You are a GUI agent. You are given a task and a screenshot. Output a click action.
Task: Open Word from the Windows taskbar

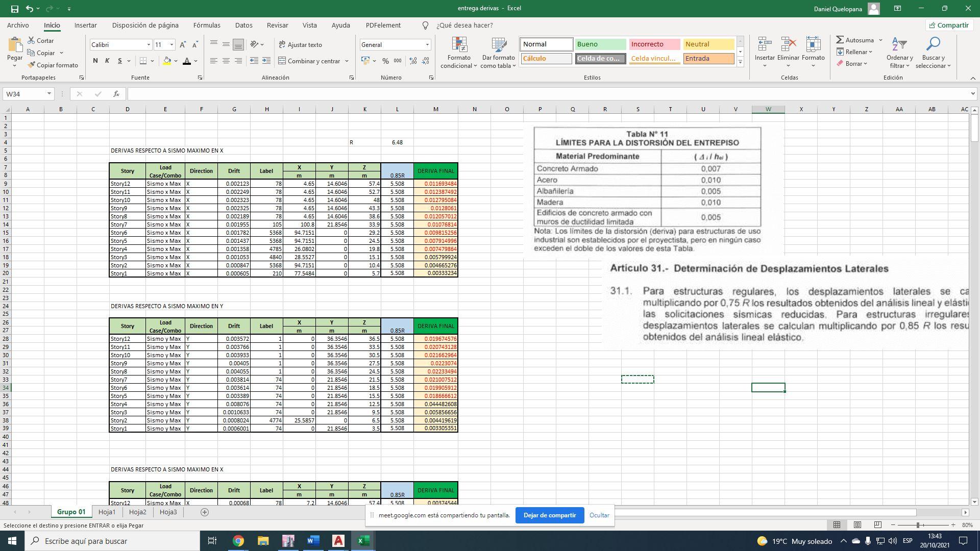313,541
